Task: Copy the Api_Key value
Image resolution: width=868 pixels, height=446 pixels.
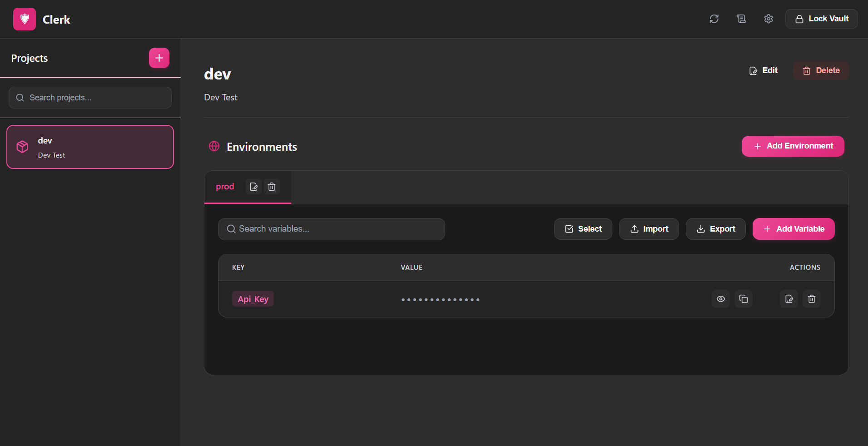Action: point(744,299)
